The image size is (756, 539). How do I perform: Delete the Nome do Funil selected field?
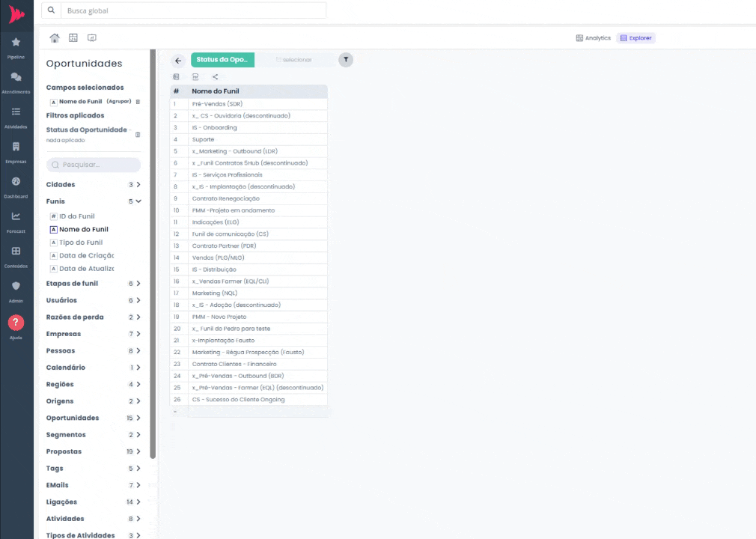pyautogui.click(x=138, y=102)
